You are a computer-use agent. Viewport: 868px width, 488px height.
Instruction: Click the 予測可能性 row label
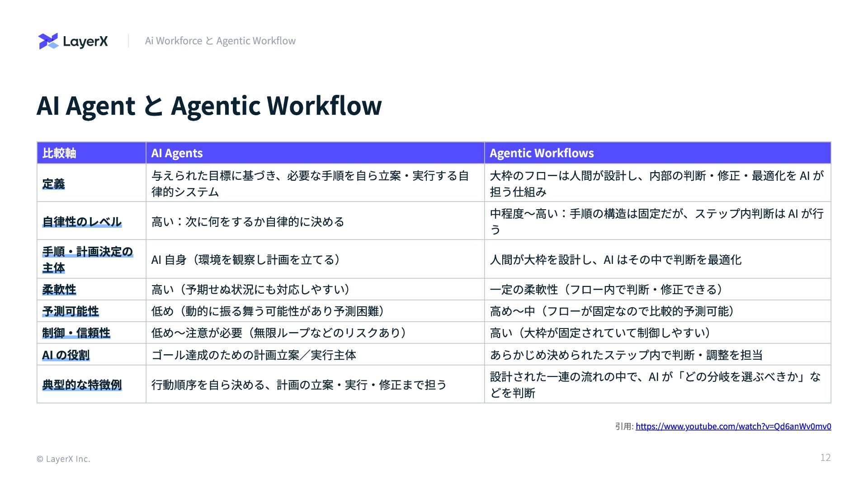71,311
